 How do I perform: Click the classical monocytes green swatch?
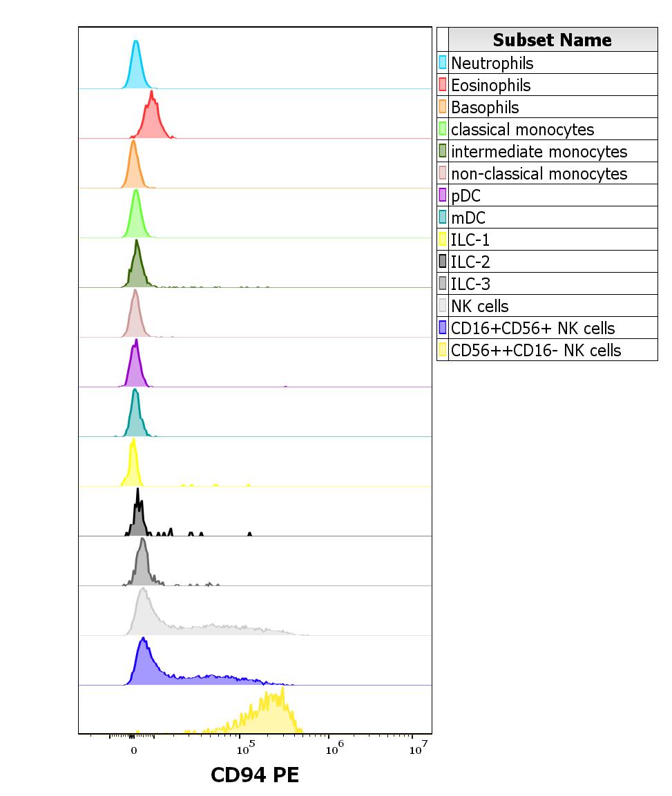point(444,129)
